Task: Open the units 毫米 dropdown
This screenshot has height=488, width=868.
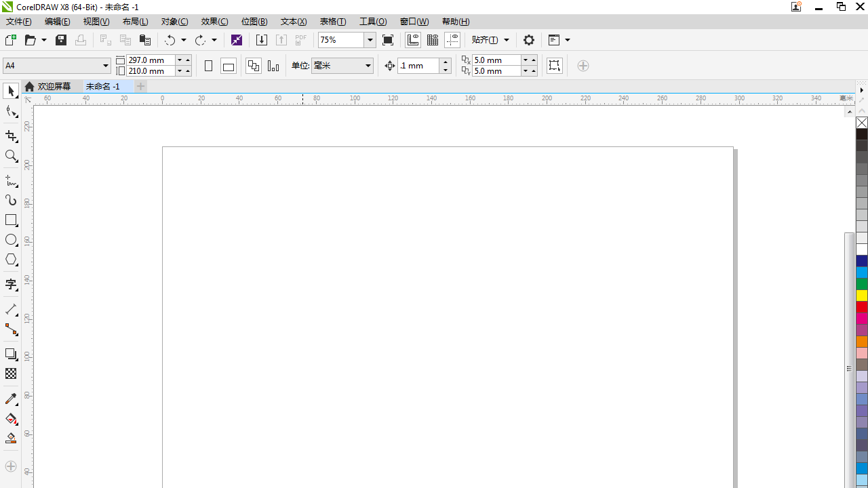Action: 368,66
